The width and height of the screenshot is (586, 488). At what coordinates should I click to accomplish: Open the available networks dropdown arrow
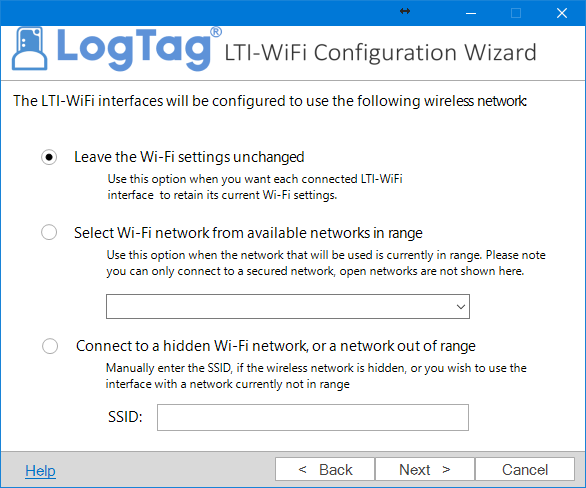click(461, 307)
